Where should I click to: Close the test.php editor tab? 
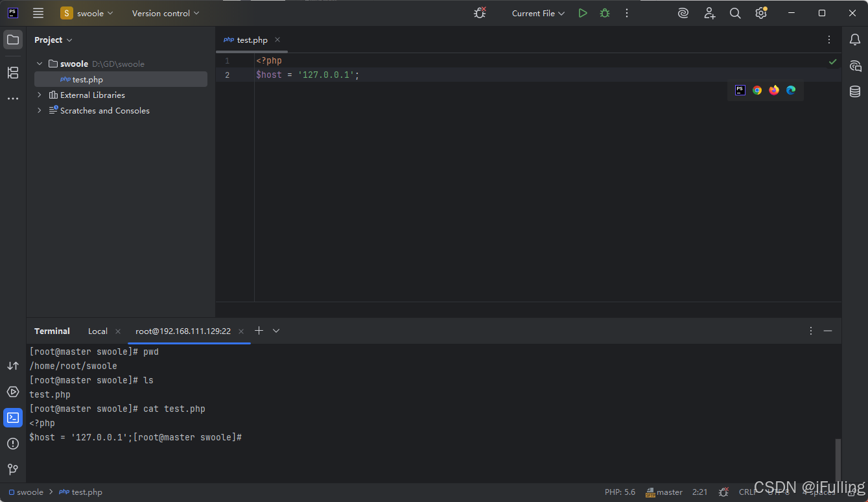[x=277, y=40]
